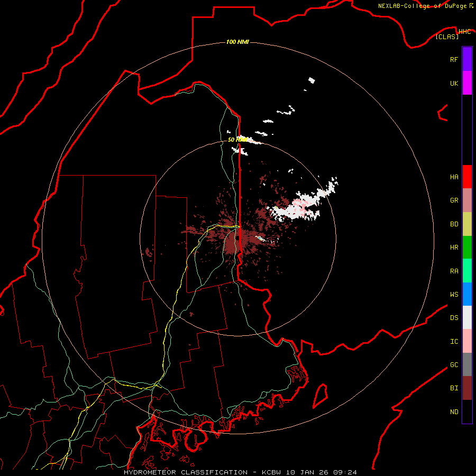The width and height of the screenshot is (476, 476).
Task: Click the HA legend label
Action: point(454,177)
